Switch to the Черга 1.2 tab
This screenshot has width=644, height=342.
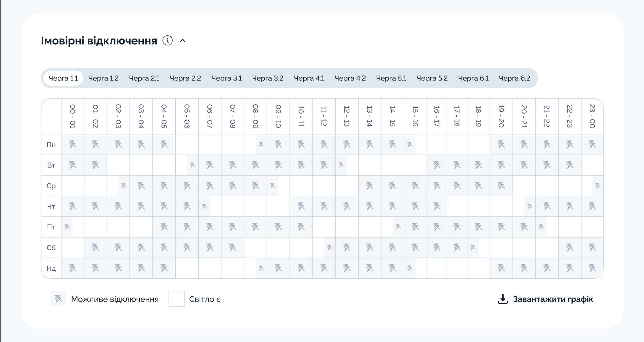click(103, 78)
